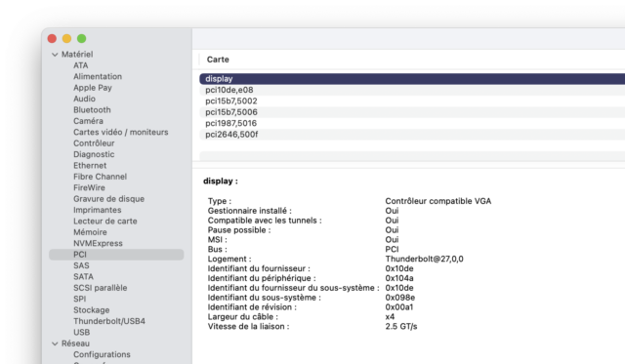
Task: Click the green zoom window button
Action: [82, 39]
